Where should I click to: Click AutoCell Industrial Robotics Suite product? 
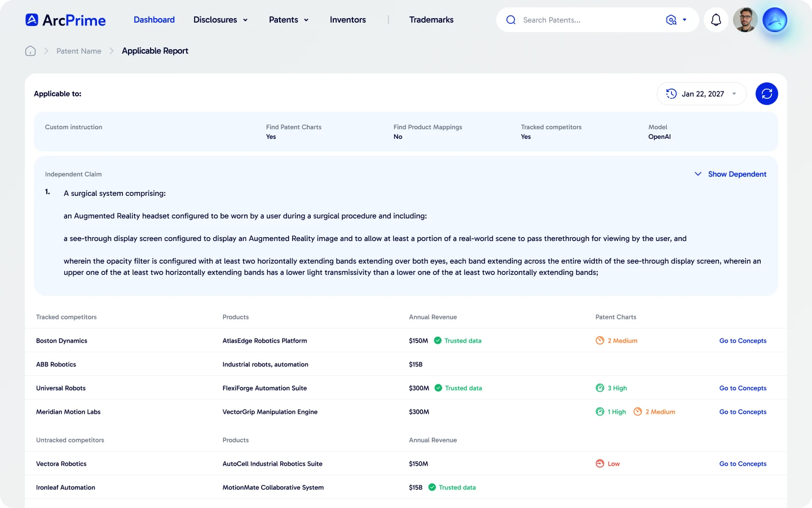click(272, 463)
